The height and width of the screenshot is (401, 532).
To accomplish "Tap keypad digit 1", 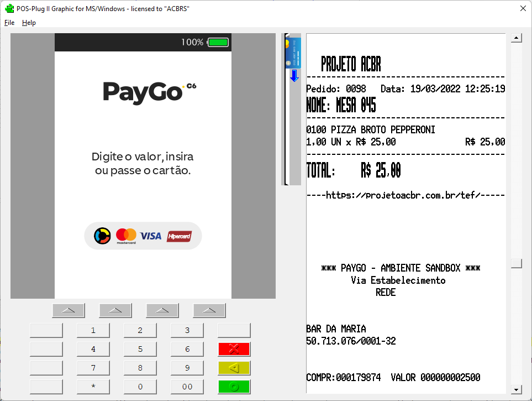I will coord(93,330).
